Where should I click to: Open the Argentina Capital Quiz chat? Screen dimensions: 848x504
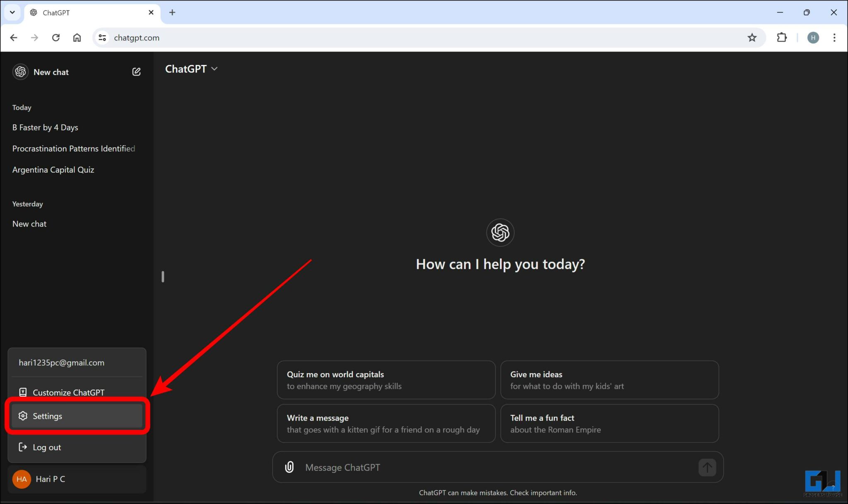53,170
